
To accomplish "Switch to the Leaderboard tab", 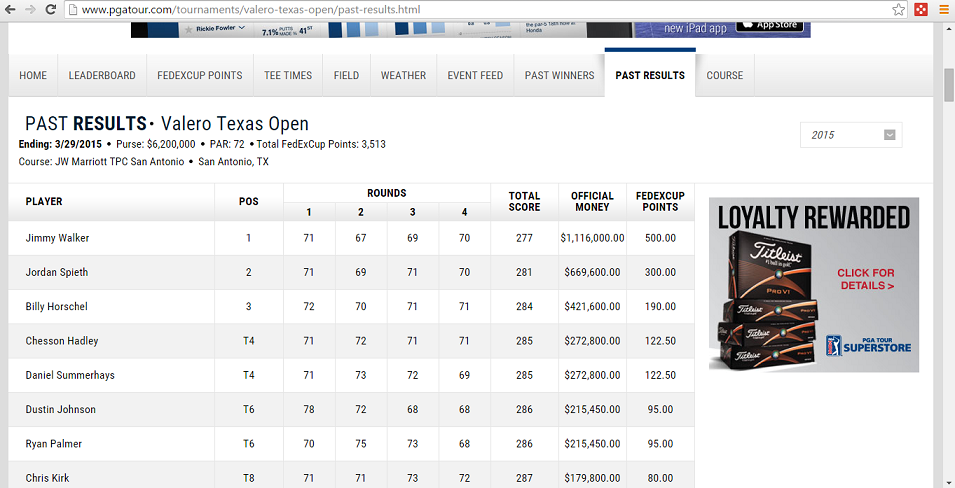I will tap(102, 75).
